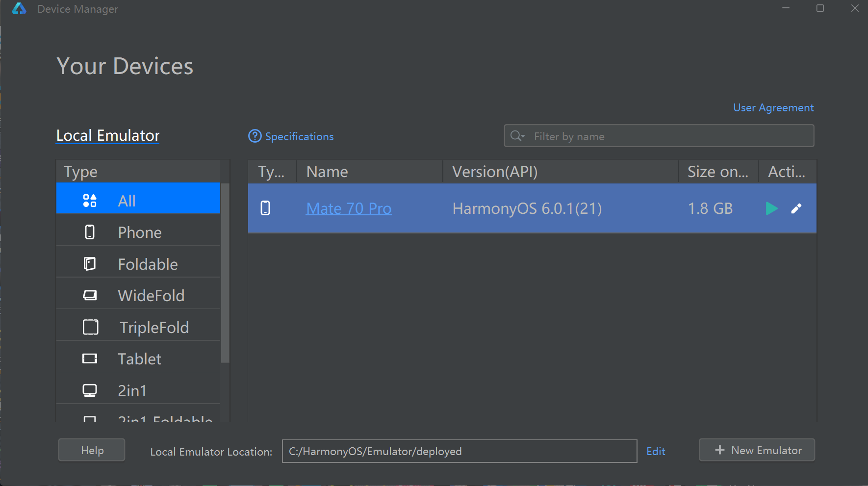Filter device list by WideFold type
The image size is (868, 486).
(x=138, y=295)
